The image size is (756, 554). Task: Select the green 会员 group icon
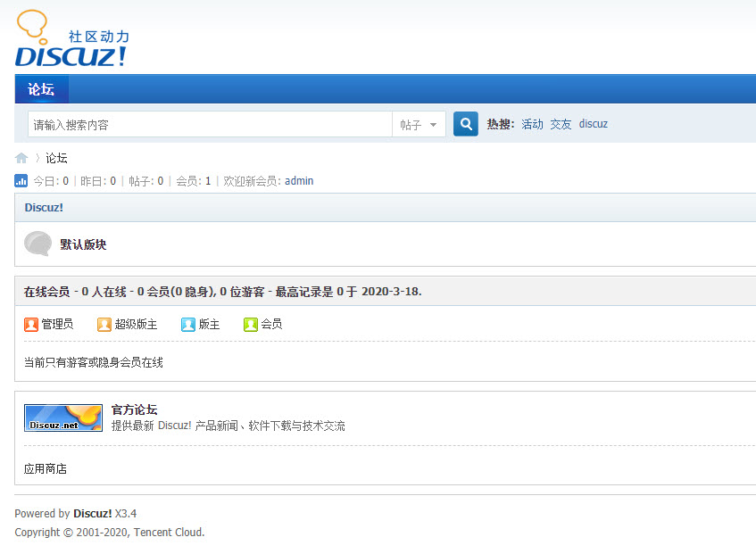click(251, 324)
